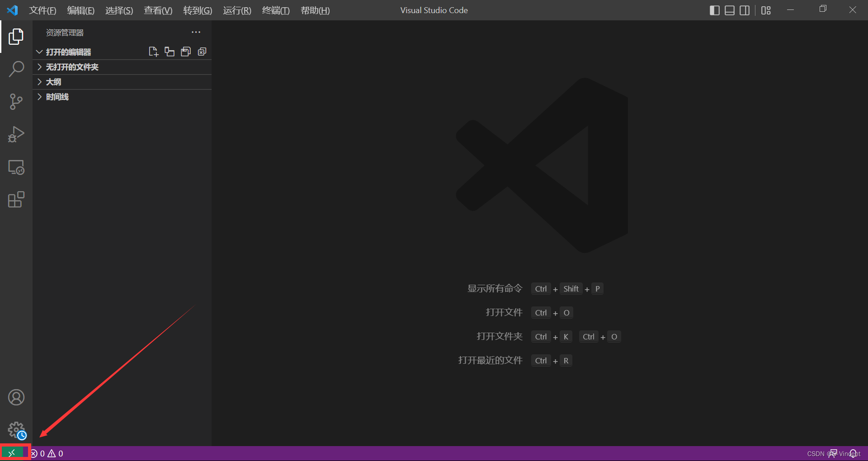This screenshot has height=461, width=868.
Task: Open the Explorer view in activity bar
Action: point(16,37)
